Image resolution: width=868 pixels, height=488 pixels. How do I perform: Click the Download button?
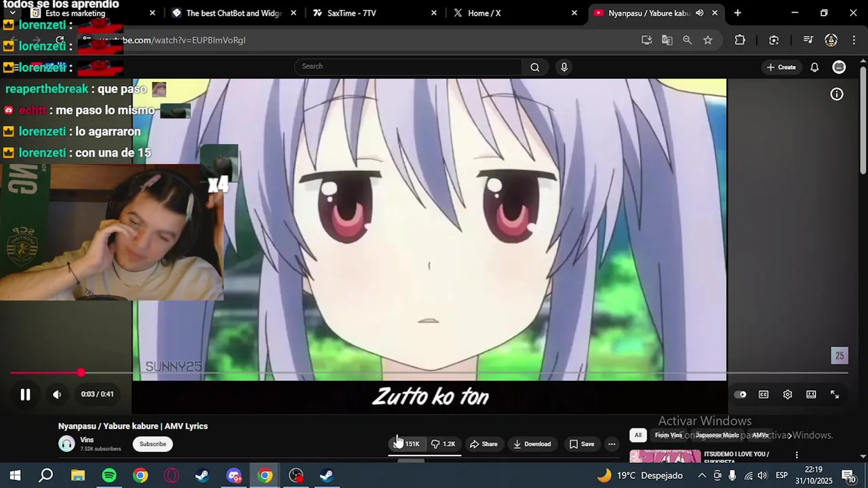532,444
